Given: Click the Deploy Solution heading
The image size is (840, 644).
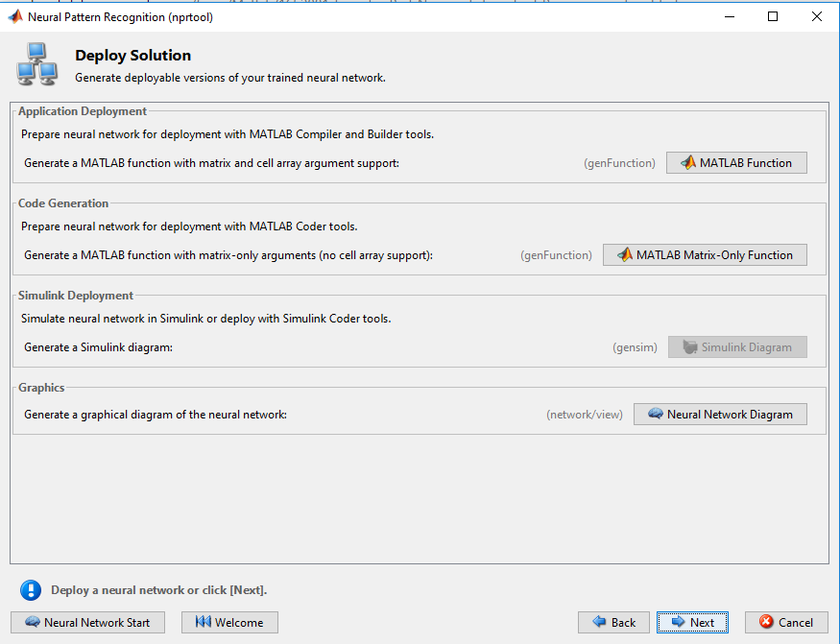Looking at the screenshot, I should tap(132, 55).
